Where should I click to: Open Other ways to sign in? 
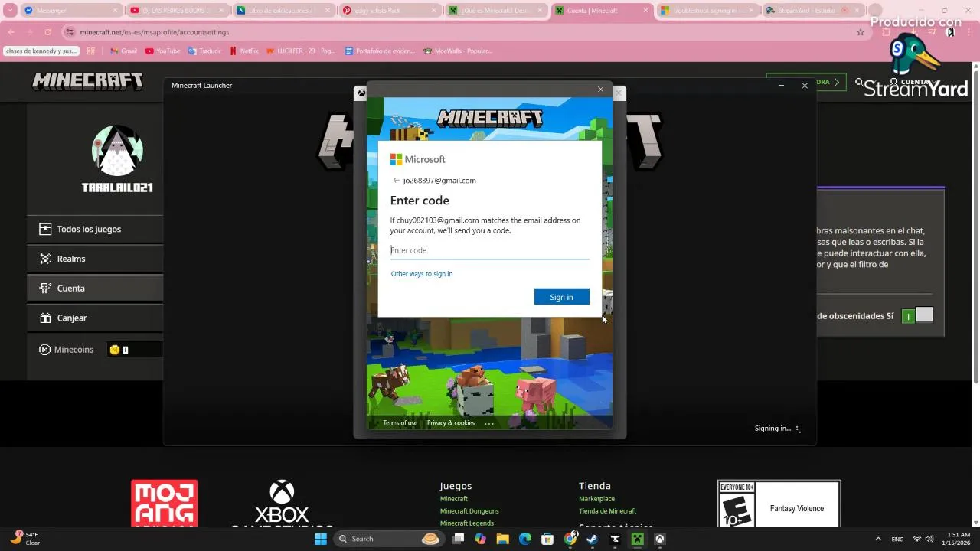coord(422,274)
